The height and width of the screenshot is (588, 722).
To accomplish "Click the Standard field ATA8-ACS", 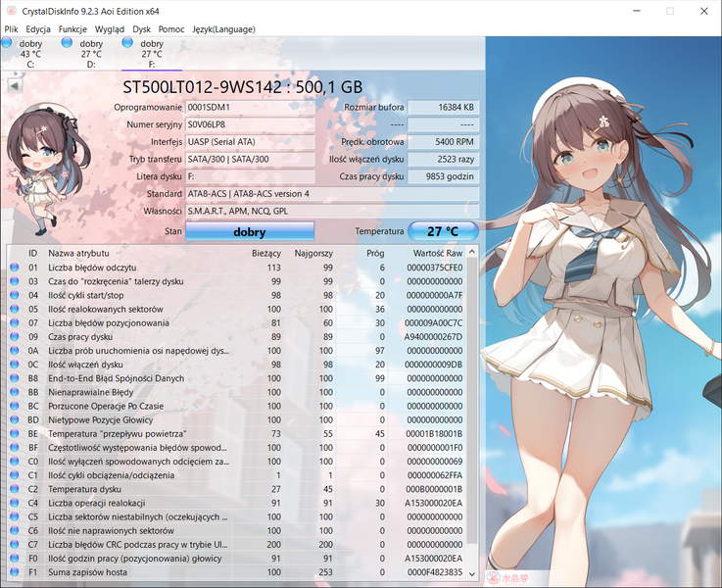I will [332, 194].
